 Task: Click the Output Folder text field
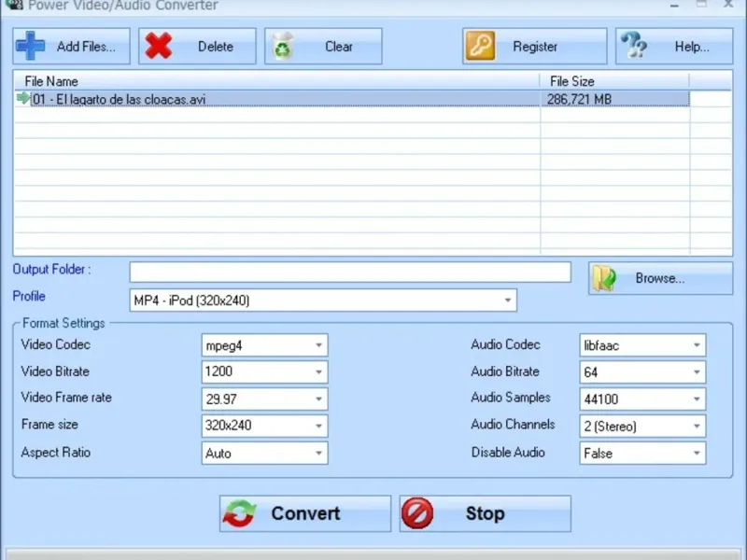tap(350, 273)
